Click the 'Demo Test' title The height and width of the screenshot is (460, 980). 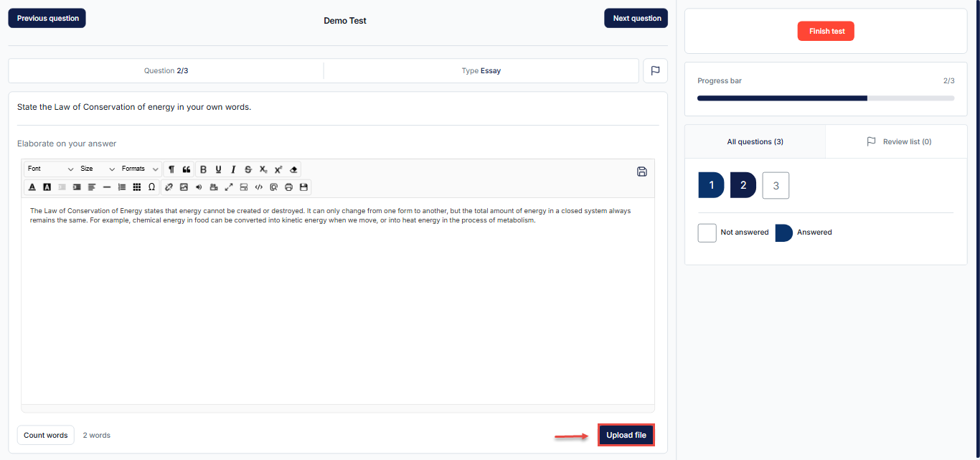(345, 21)
